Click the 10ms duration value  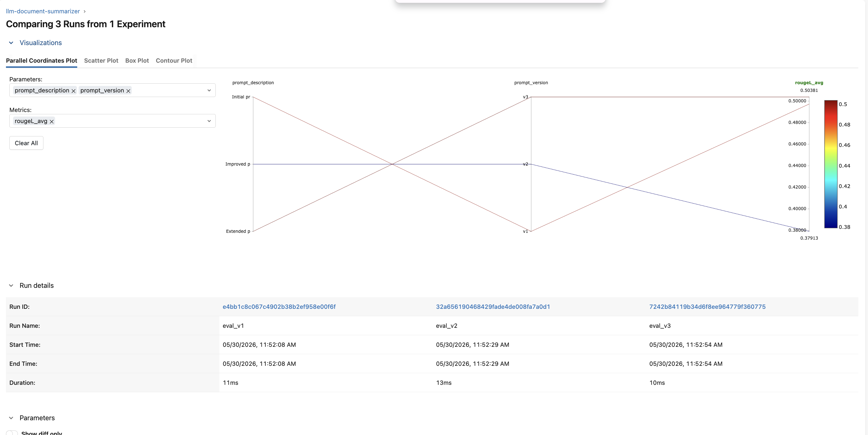point(657,383)
